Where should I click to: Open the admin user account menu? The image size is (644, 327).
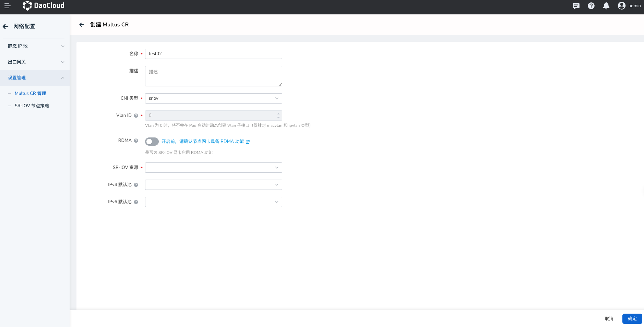629,6
